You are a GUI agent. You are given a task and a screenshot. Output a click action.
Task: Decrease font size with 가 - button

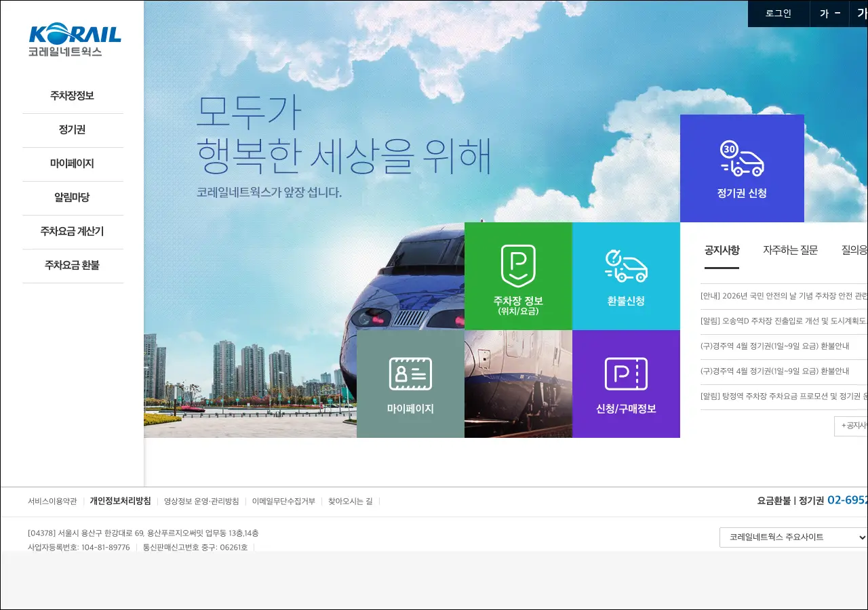click(x=829, y=14)
